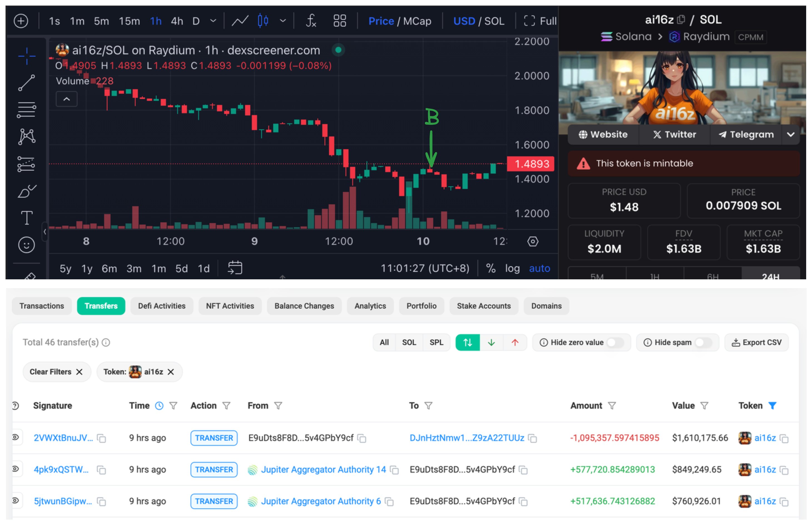Go to Balance Changes tab
Viewport: 812px width, 525px height.
[304, 306]
